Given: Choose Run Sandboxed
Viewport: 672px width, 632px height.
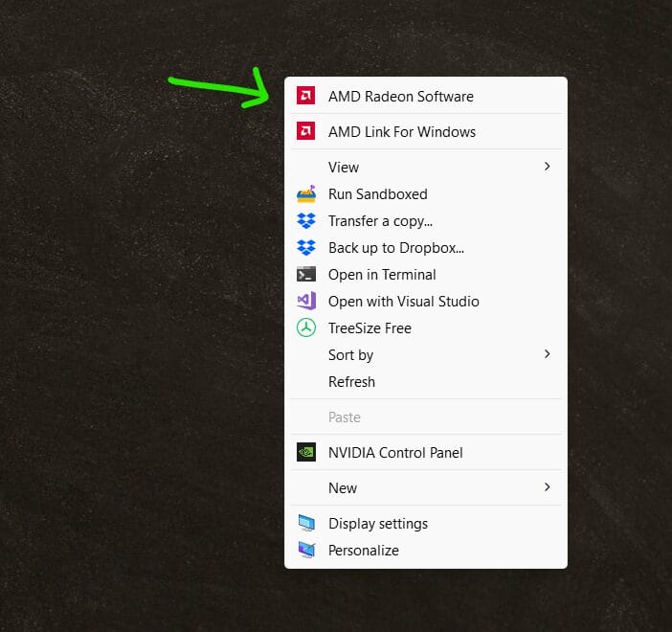Looking at the screenshot, I should click(426, 193).
